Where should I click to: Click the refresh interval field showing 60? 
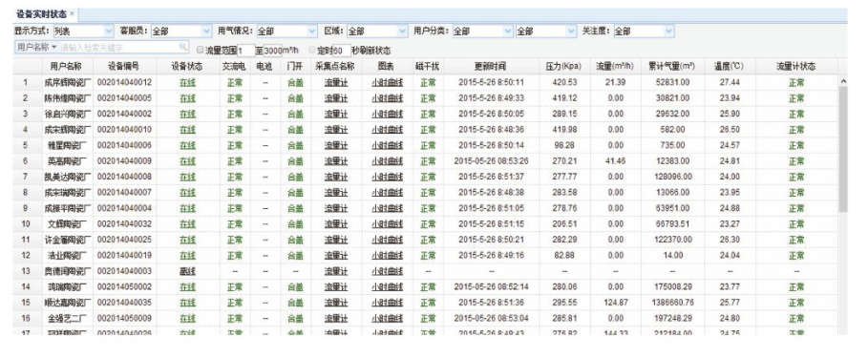coord(342,51)
